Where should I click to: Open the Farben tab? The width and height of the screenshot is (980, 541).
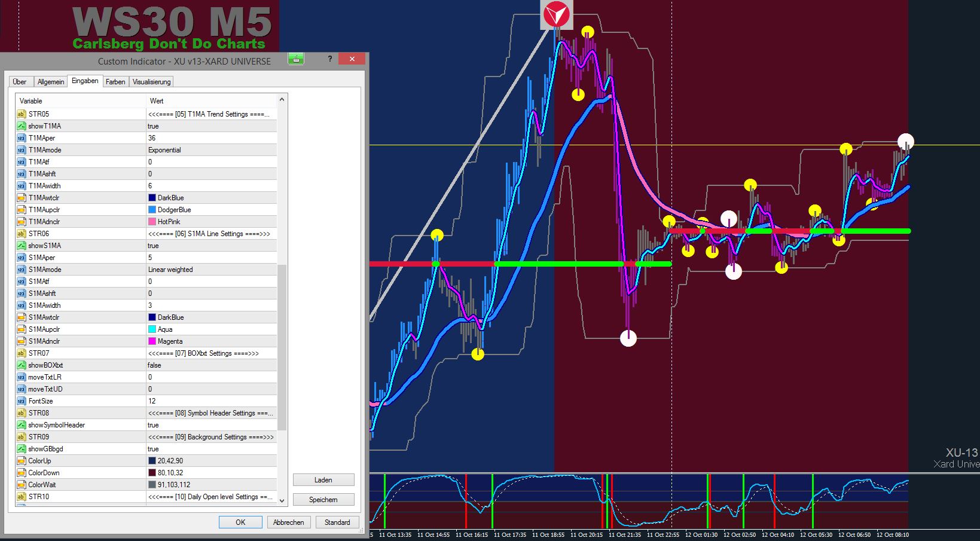pyautogui.click(x=115, y=82)
